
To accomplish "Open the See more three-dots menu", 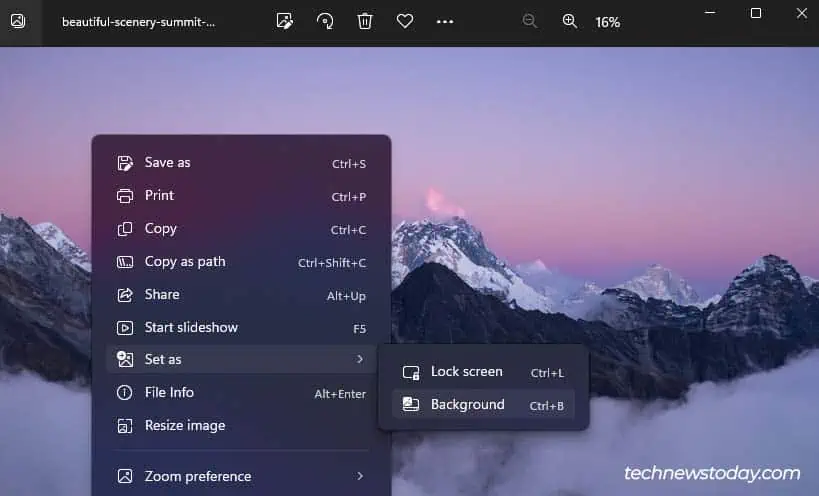I will click(444, 21).
